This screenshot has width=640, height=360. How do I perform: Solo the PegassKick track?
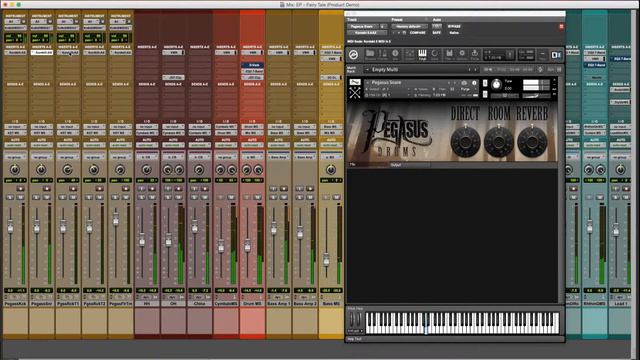(x=11, y=198)
